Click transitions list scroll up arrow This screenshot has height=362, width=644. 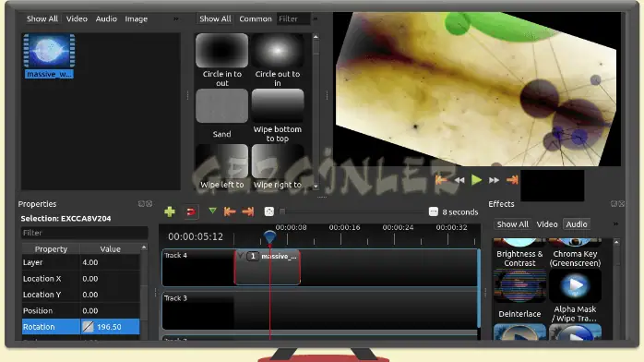click(x=316, y=37)
